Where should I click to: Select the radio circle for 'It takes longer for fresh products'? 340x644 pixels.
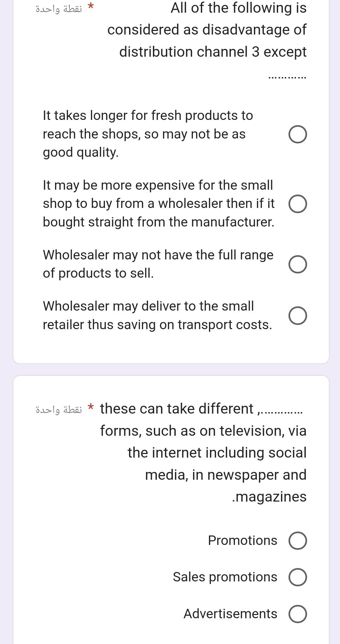coord(297,134)
